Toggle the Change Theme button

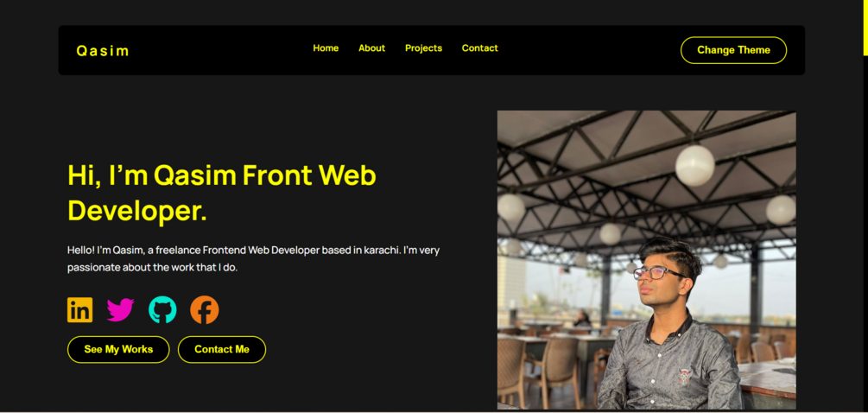(733, 50)
